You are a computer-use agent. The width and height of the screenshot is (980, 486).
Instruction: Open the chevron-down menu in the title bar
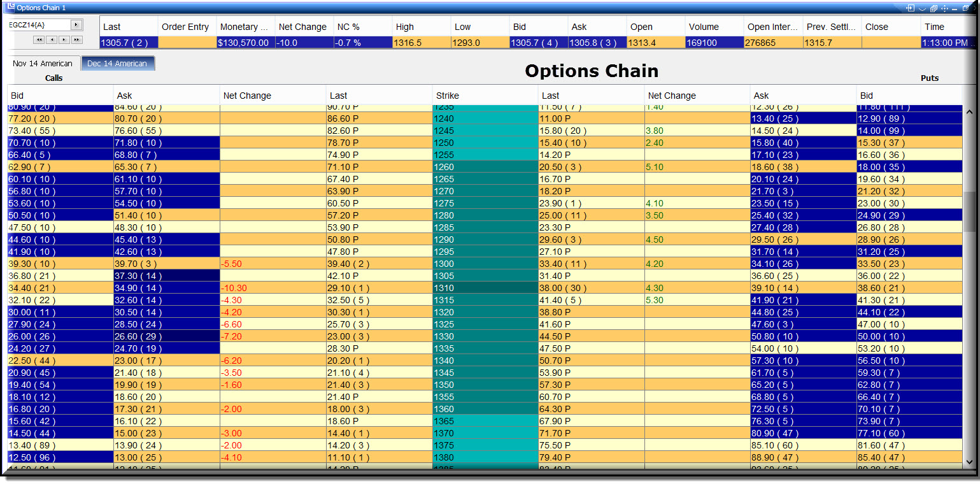(x=922, y=9)
